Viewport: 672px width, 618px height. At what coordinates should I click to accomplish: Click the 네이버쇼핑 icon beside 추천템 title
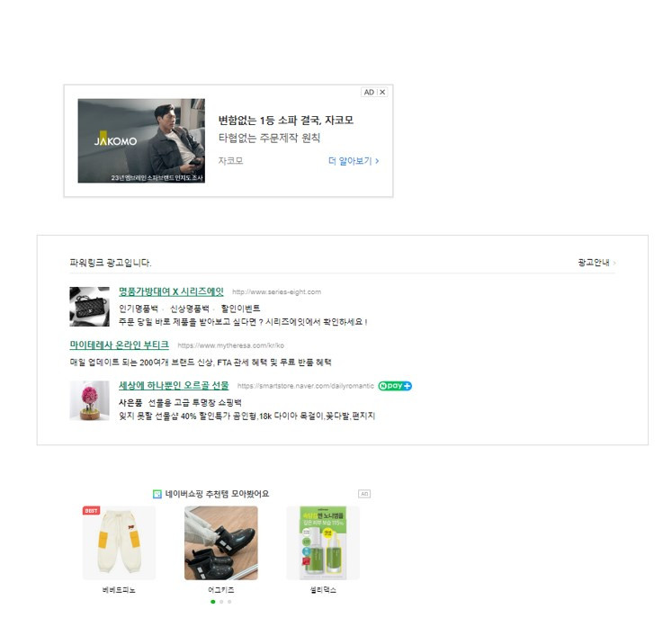157,494
